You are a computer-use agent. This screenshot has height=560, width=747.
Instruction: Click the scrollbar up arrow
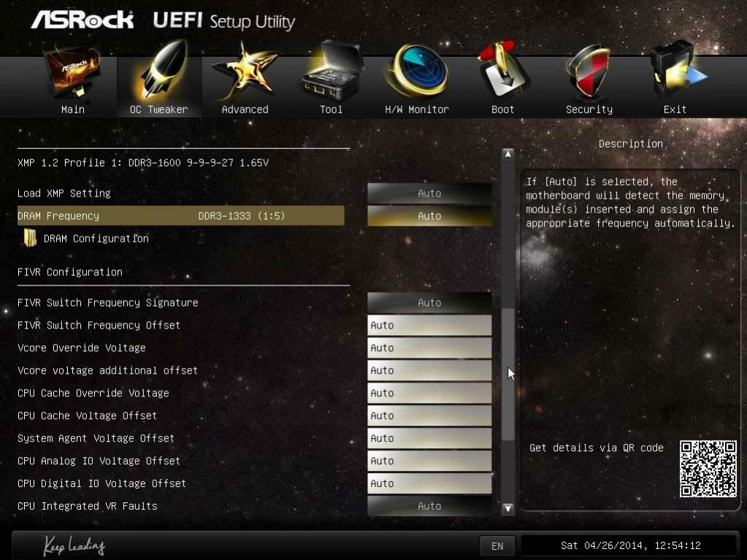tap(508, 154)
